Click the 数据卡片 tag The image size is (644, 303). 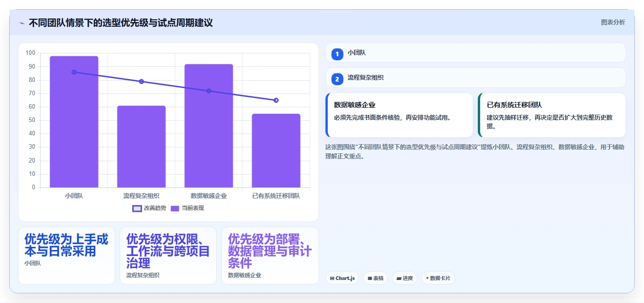click(438, 278)
